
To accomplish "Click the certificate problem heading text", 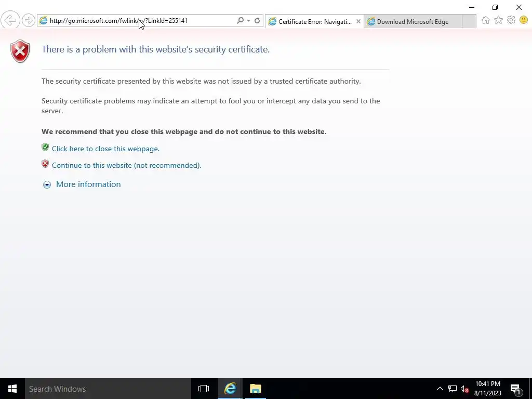I will click(155, 49).
